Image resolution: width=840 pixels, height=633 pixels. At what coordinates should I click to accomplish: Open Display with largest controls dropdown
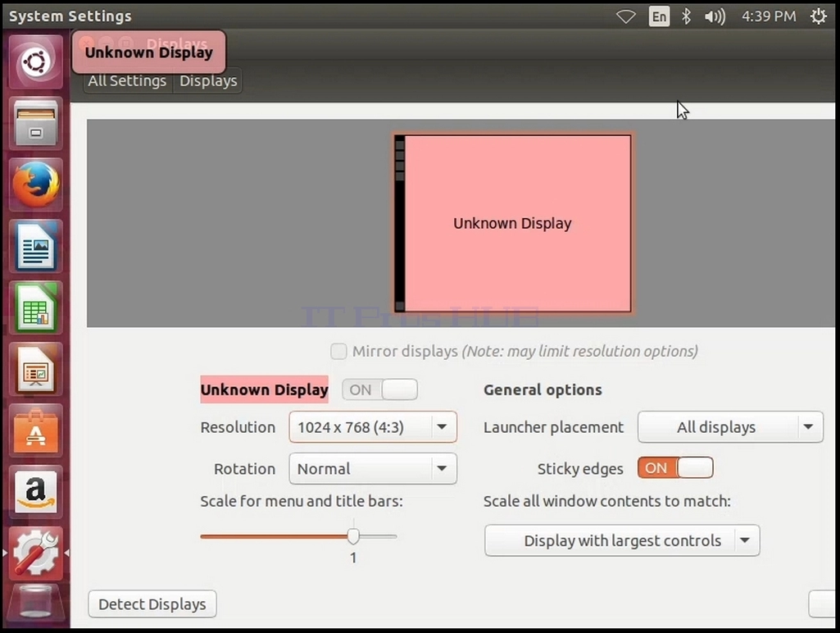pyautogui.click(x=622, y=540)
